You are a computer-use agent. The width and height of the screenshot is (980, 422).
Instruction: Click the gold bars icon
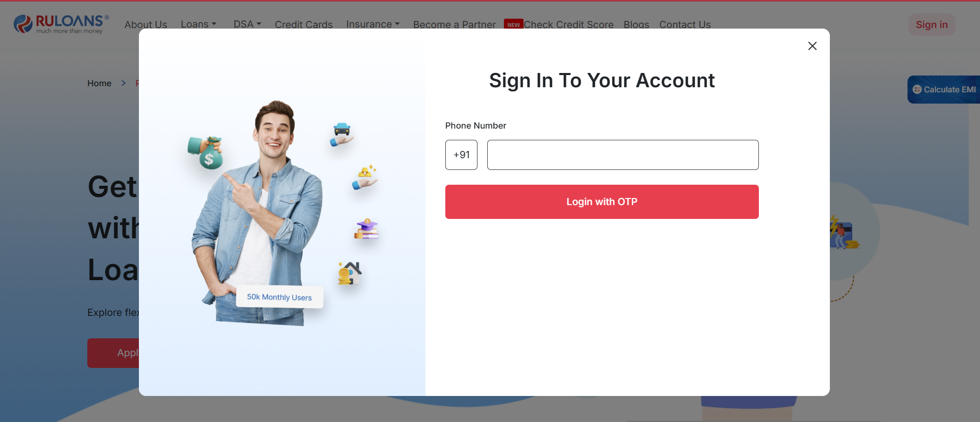[x=365, y=177]
